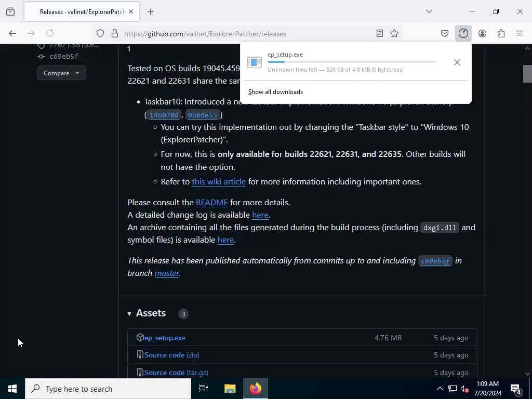Open the build archive 'here' link
Screen dimensions: 532x399
[225, 240]
